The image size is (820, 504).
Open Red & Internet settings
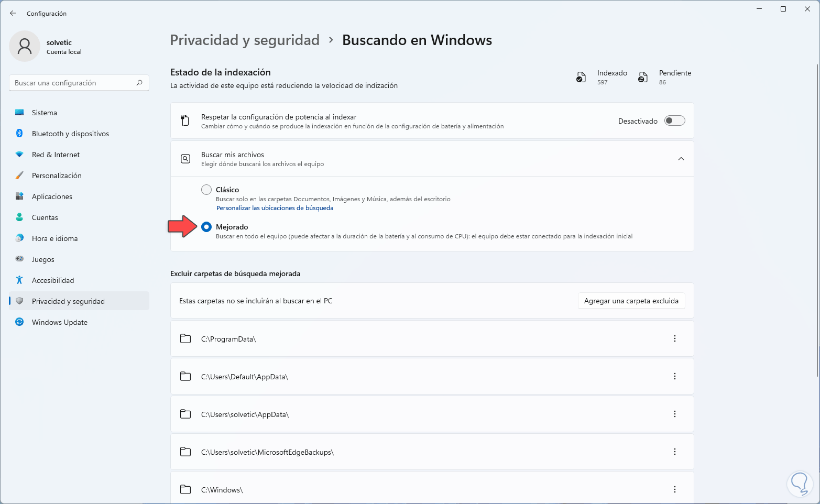[x=56, y=155]
